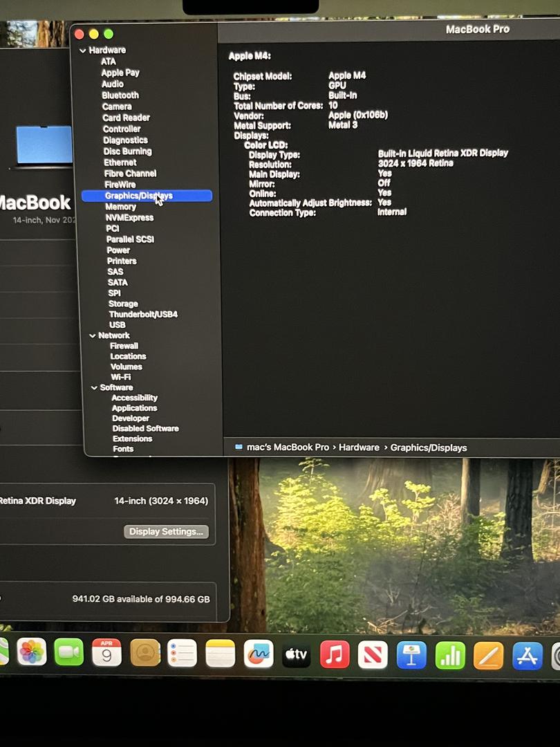Click the 3024 x 1964 Retina value
The width and height of the screenshot is (560, 747).
[x=416, y=163]
